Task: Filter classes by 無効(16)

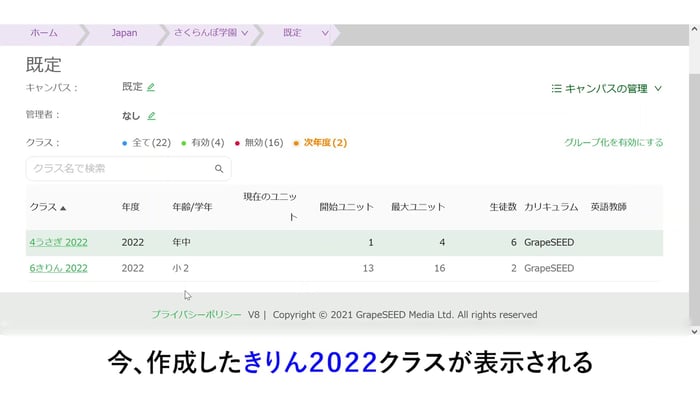Action: point(259,142)
